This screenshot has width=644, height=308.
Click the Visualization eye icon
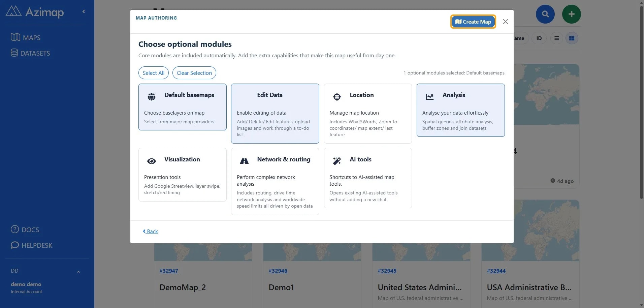tap(152, 161)
